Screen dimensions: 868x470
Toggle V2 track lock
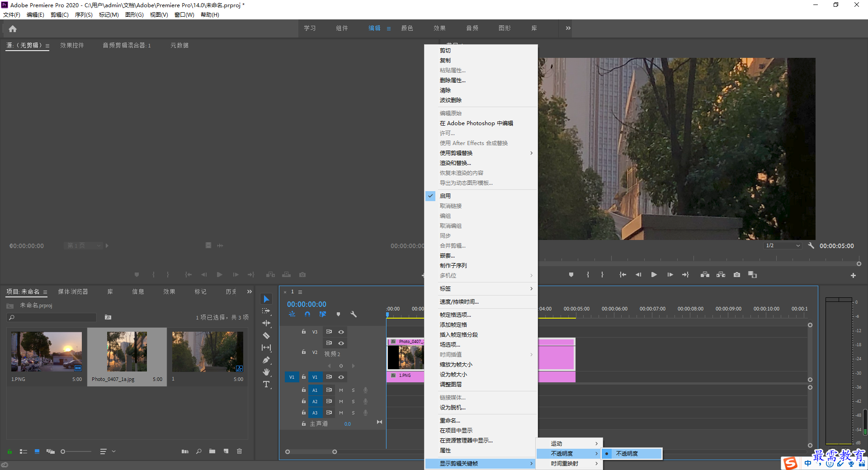click(x=304, y=352)
